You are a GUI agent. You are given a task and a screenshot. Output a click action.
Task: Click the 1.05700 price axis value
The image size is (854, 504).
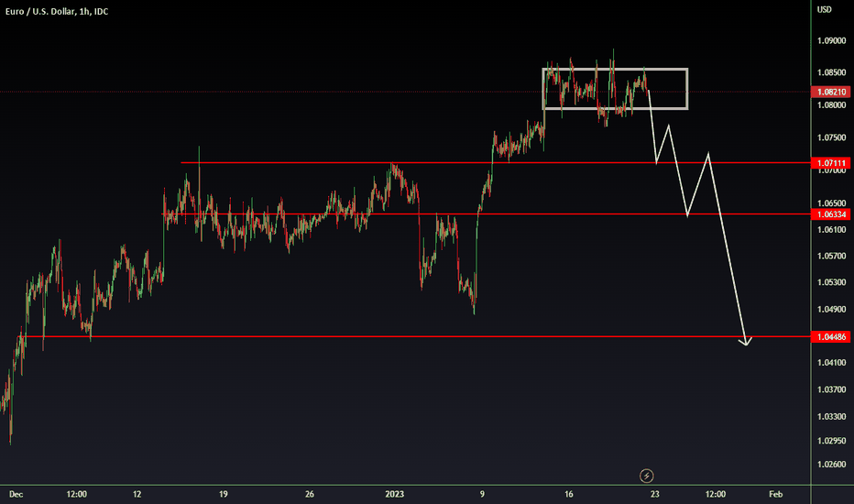coord(832,256)
